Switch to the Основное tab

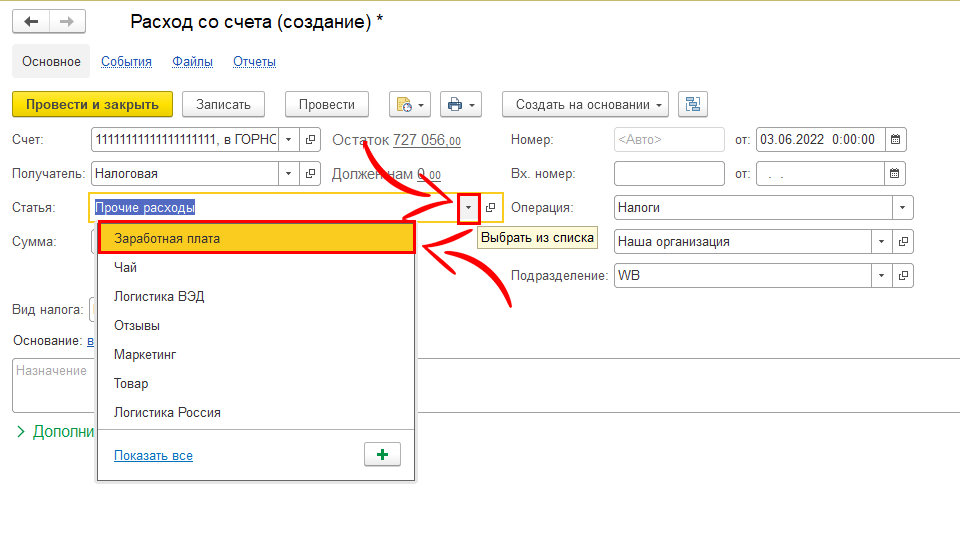[51, 61]
